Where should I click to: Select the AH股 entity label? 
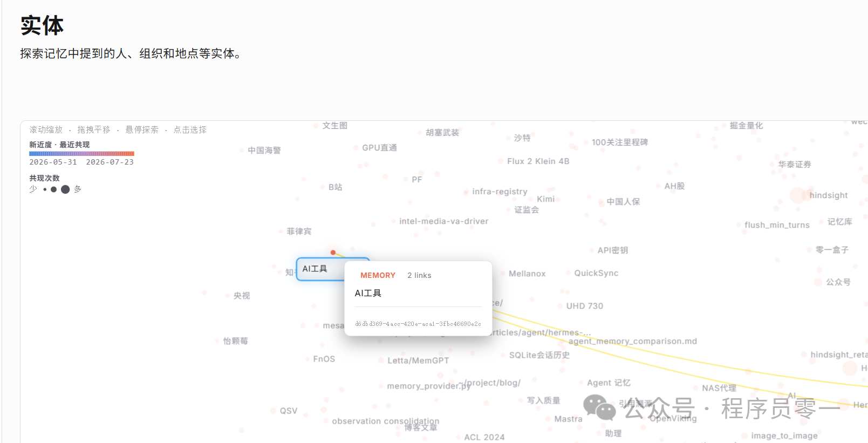point(674,186)
